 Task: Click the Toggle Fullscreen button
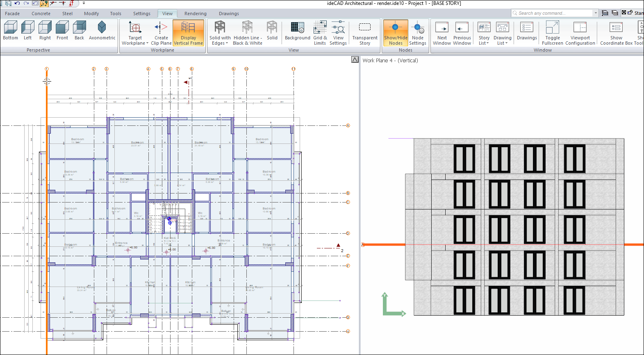(552, 33)
